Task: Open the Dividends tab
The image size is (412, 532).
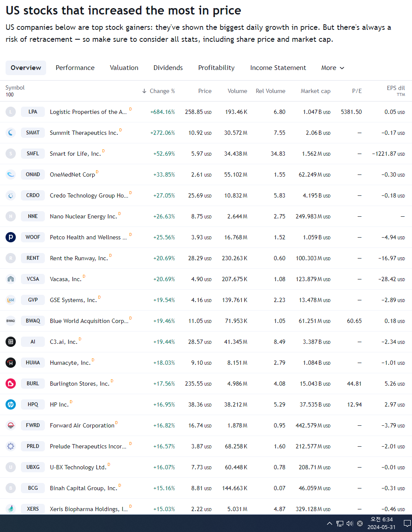Action: click(168, 68)
